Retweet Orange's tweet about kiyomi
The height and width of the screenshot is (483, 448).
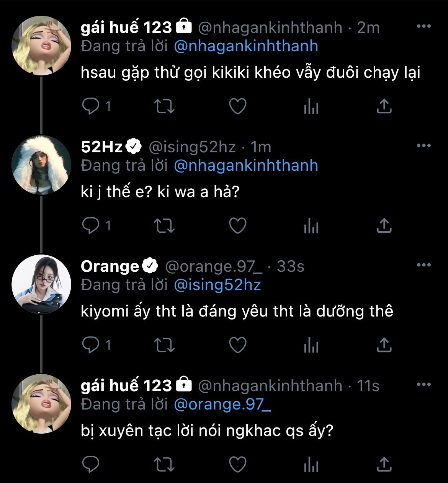tap(164, 345)
